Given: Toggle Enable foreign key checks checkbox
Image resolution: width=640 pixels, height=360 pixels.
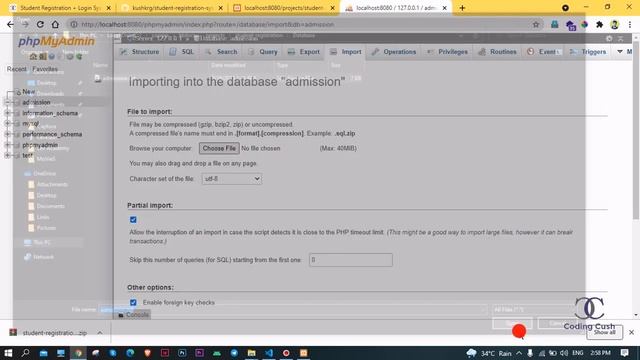Looking at the screenshot, I should pyautogui.click(x=133, y=302).
